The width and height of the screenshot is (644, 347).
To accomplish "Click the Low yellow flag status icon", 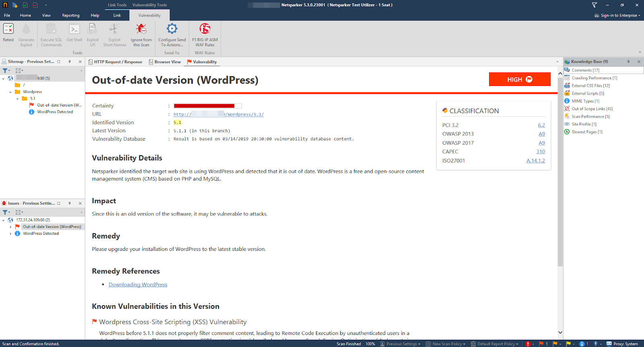I will click(x=568, y=344).
